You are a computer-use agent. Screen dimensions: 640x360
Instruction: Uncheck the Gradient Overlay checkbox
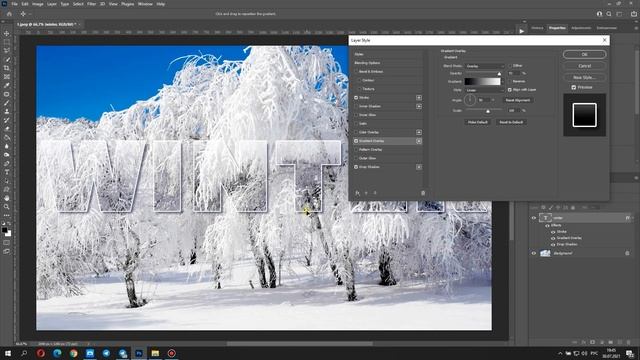(356, 141)
